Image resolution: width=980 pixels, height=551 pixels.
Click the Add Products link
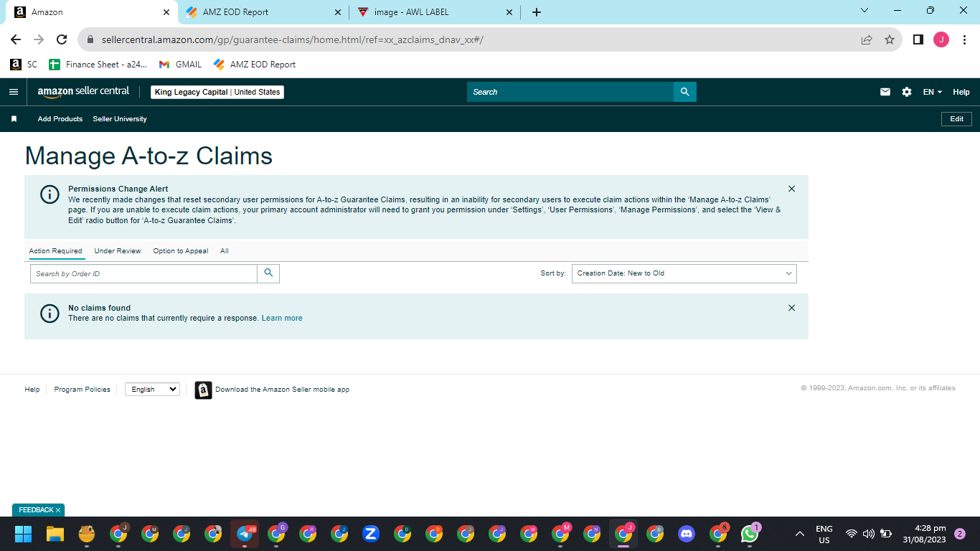coord(60,119)
